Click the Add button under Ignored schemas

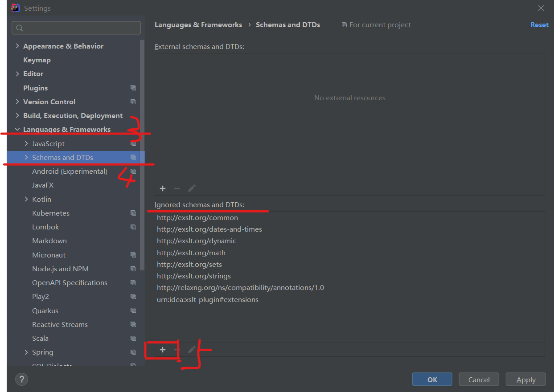[163, 350]
